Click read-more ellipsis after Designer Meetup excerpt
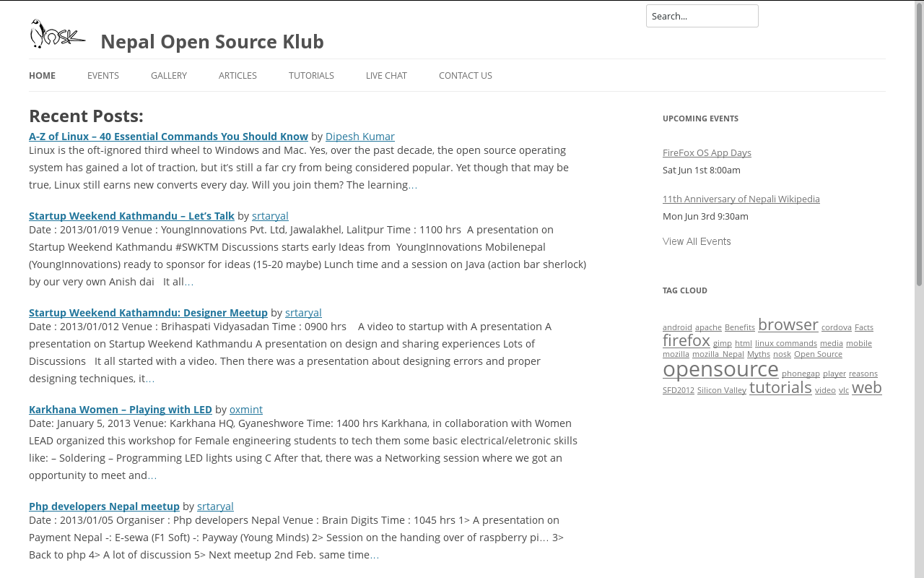 point(150,379)
